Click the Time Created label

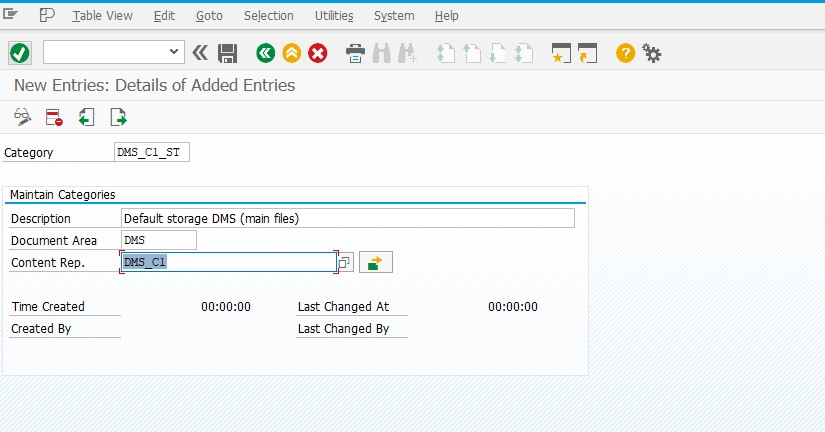[48, 306]
